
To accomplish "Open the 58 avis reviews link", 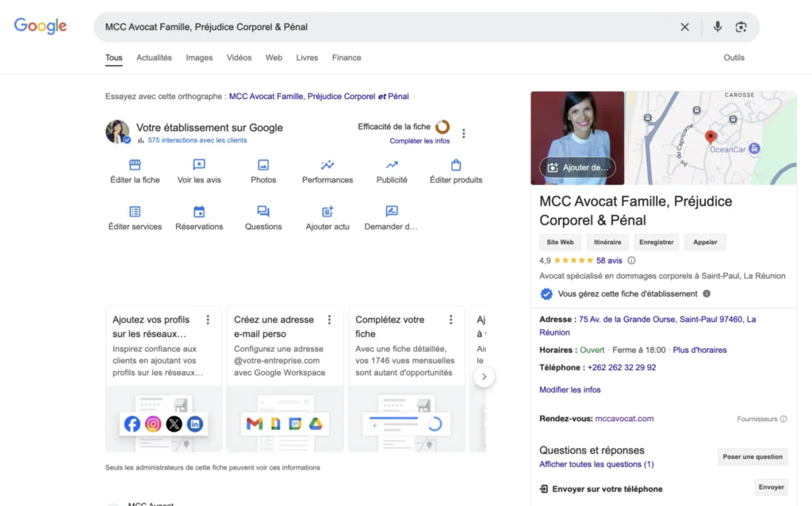I will click(x=609, y=260).
